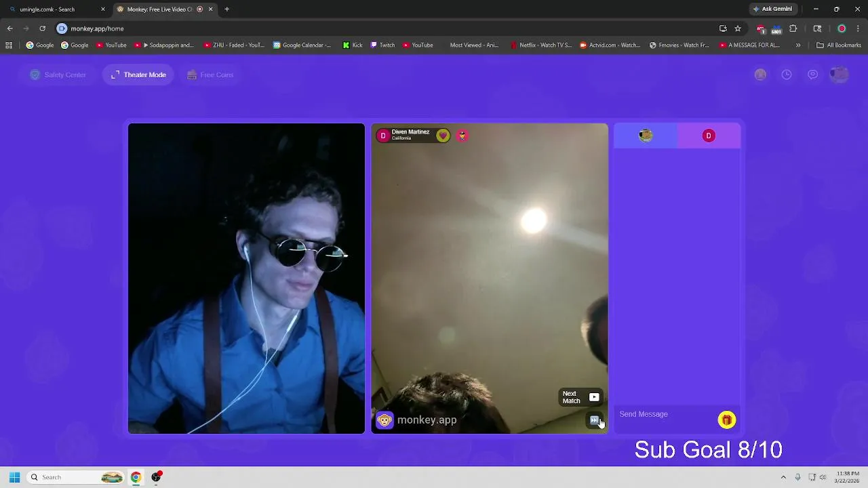
Task: Open the All Bookmarks folder
Action: [x=839, y=45]
